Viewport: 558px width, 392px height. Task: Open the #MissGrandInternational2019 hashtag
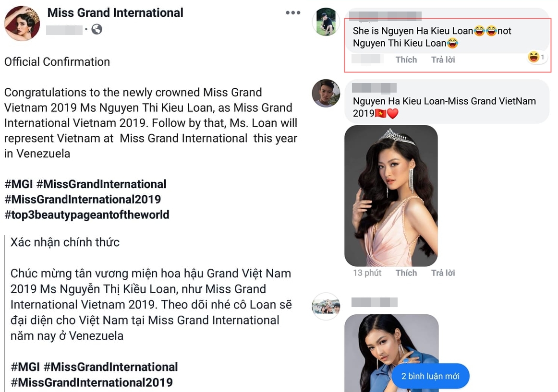coord(83,199)
